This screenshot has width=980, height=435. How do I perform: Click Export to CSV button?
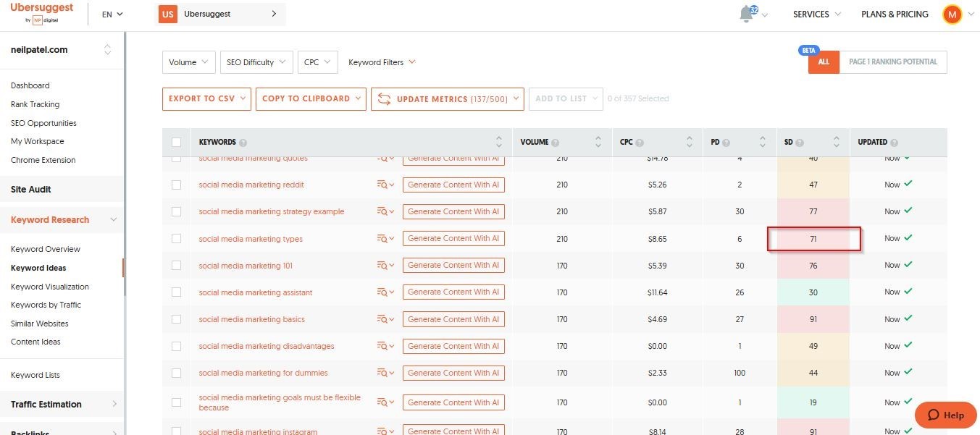pyautogui.click(x=206, y=99)
